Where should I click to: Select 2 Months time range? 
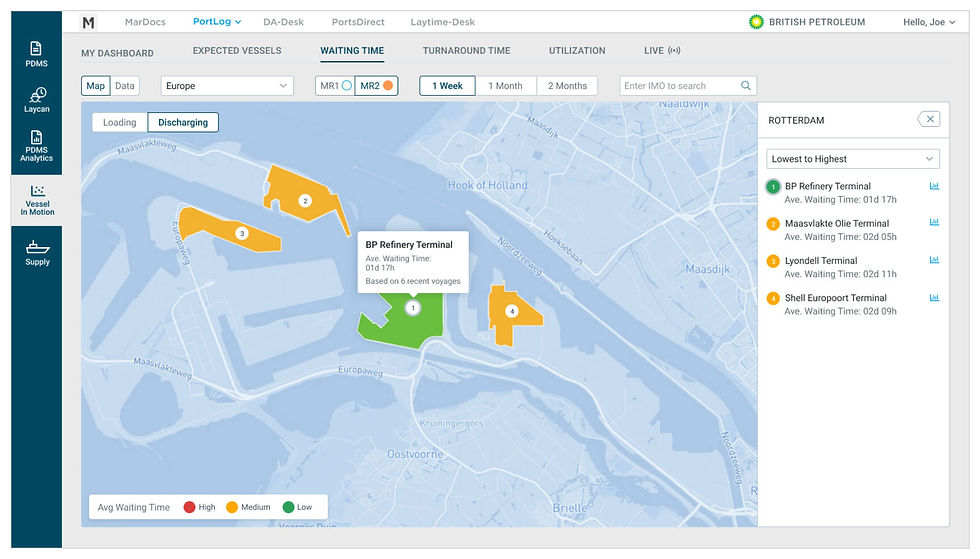pyautogui.click(x=568, y=86)
